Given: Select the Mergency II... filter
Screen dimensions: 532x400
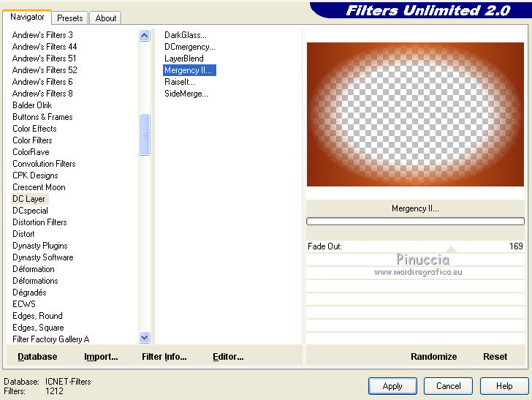Looking at the screenshot, I should (x=189, y=70).
